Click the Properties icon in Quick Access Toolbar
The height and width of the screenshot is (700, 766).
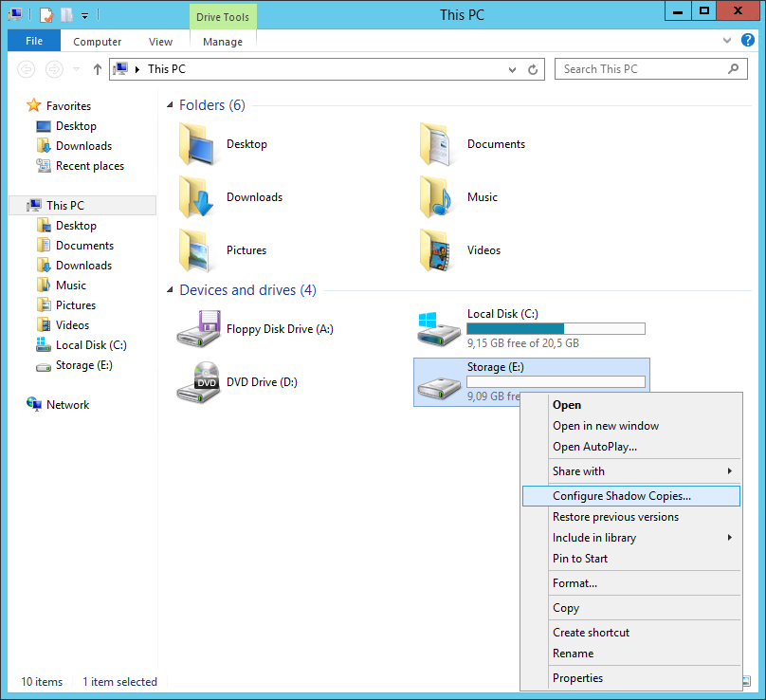(46, 14)
